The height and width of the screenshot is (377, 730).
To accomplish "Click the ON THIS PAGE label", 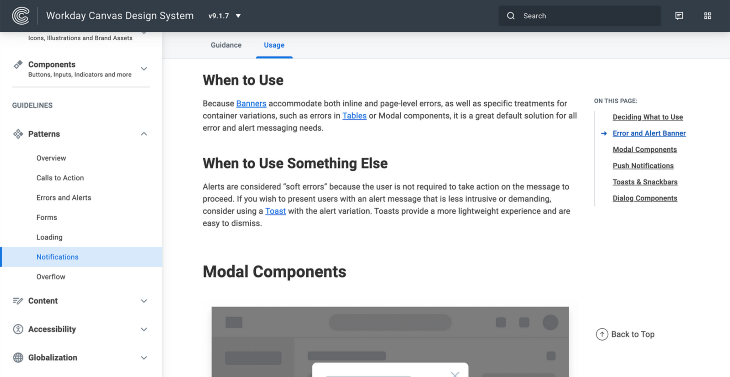I will [x=615, y=101].
